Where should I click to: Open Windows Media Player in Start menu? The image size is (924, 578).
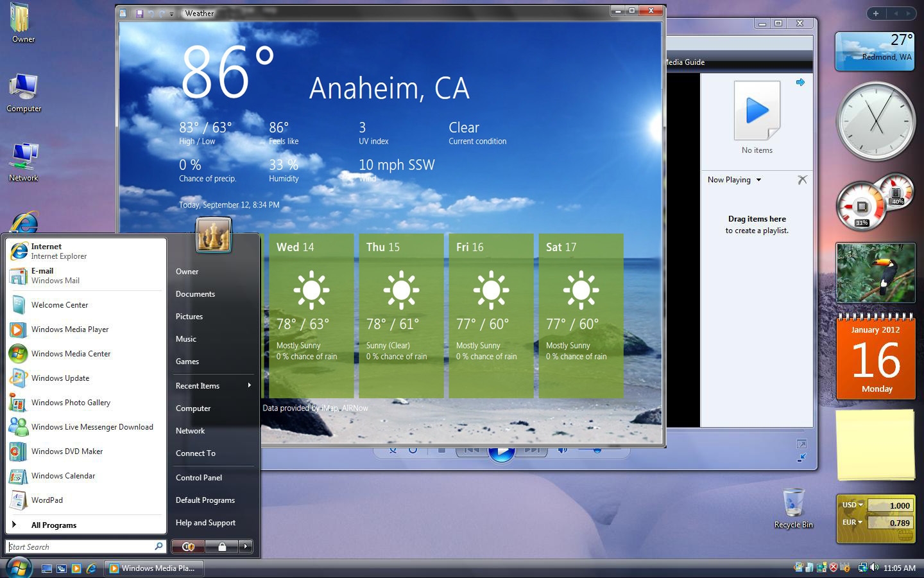point(86,329)
